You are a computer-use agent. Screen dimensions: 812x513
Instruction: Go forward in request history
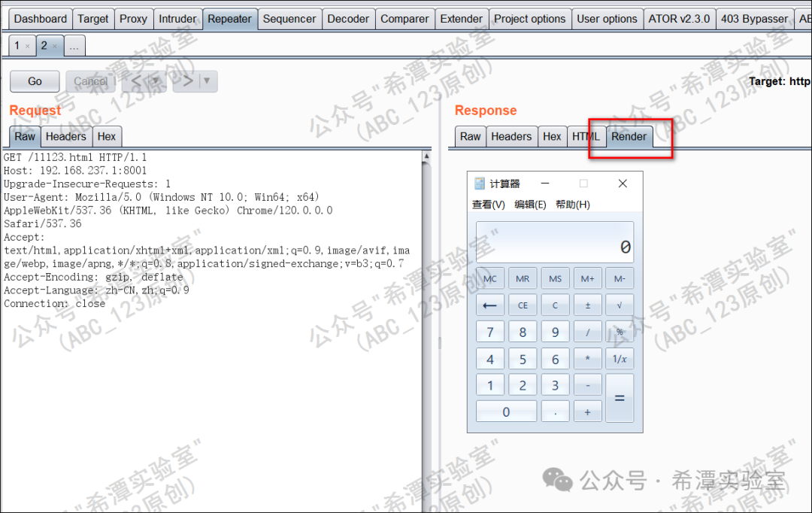[187, 81]
